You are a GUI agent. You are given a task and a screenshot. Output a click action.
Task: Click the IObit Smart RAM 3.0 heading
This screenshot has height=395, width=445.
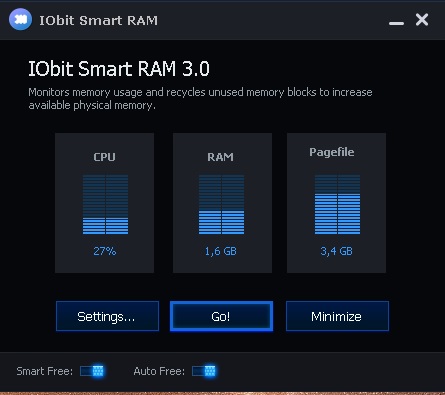(x=119, y=69)
